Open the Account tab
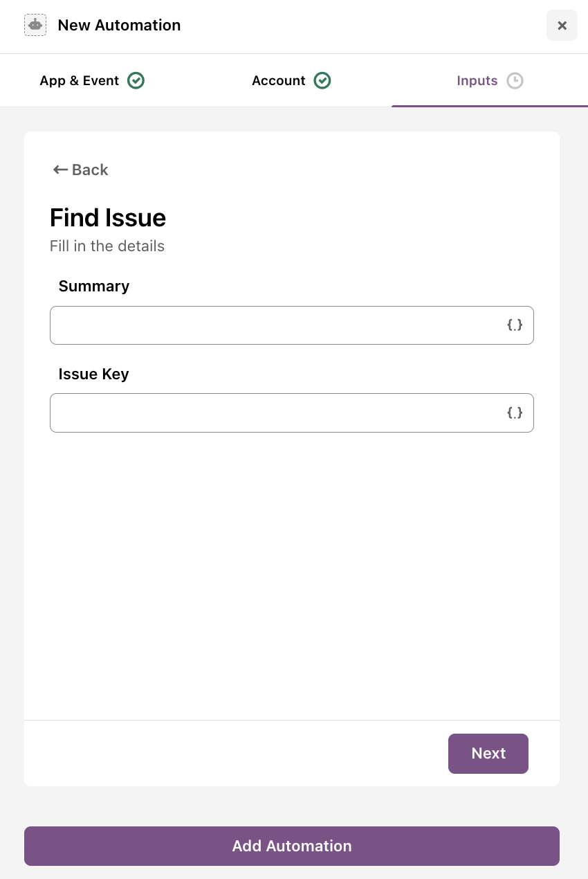The image size is (588, 879). [278, 81]
